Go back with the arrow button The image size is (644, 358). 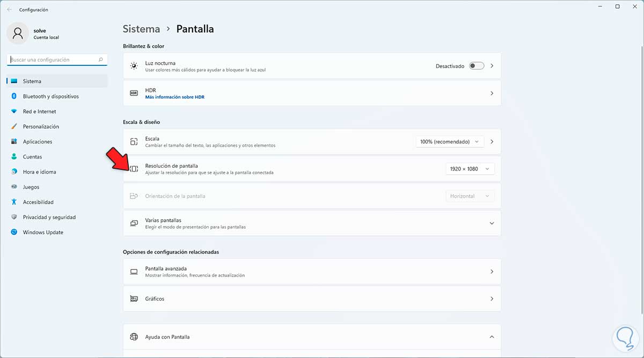tap(9, 10)
